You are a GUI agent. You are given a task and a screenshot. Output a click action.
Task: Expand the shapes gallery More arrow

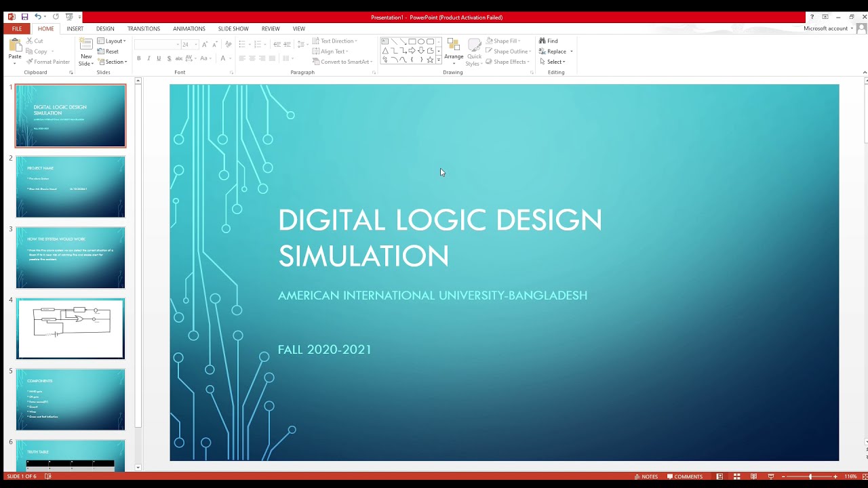pos(439,60)
